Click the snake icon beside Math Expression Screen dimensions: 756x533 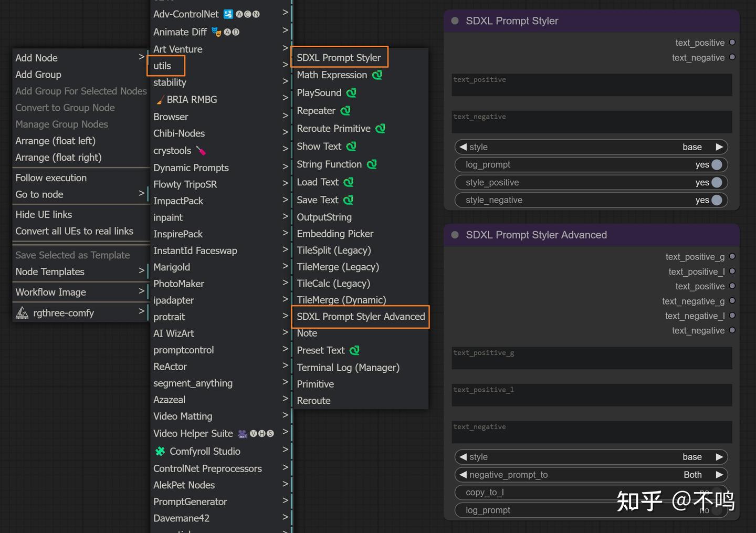click(x=377, y=75)
